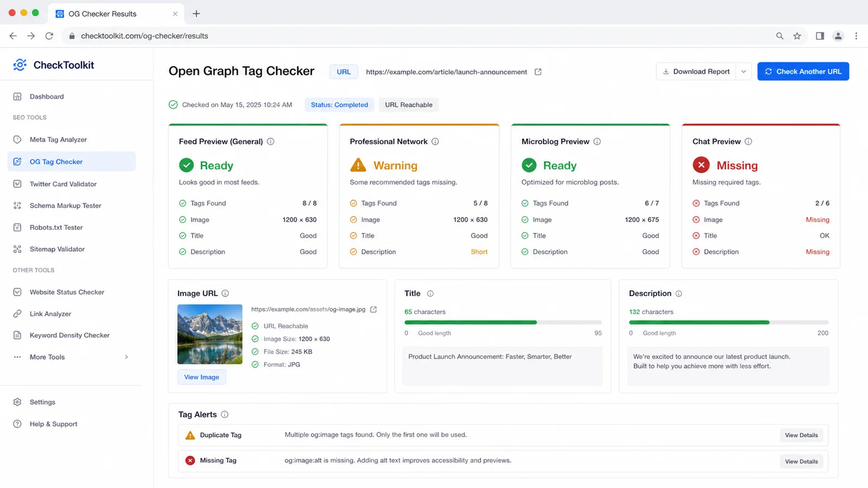Click the Missing Tag red error icon
The image size is (868, 488).
tap(190, 460)
